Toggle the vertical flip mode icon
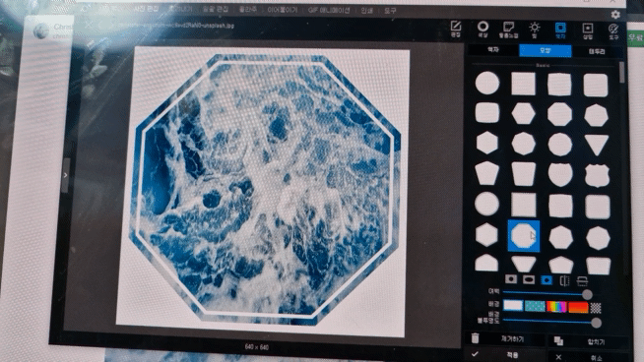 click(582, 281)
